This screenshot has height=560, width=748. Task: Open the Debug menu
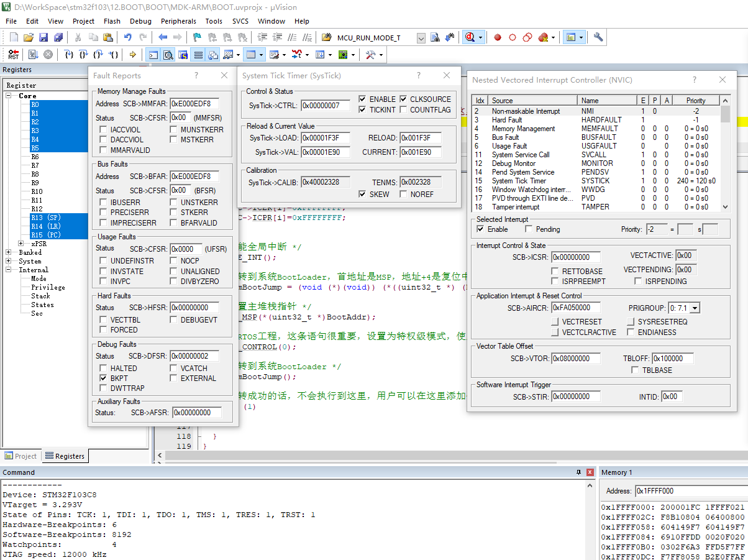pos(140,21)
